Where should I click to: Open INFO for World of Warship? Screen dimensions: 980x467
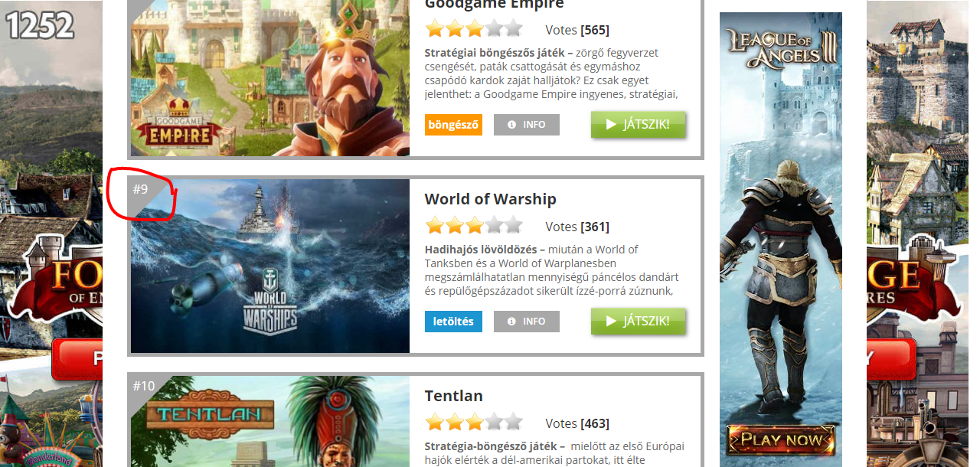(527, 322)
